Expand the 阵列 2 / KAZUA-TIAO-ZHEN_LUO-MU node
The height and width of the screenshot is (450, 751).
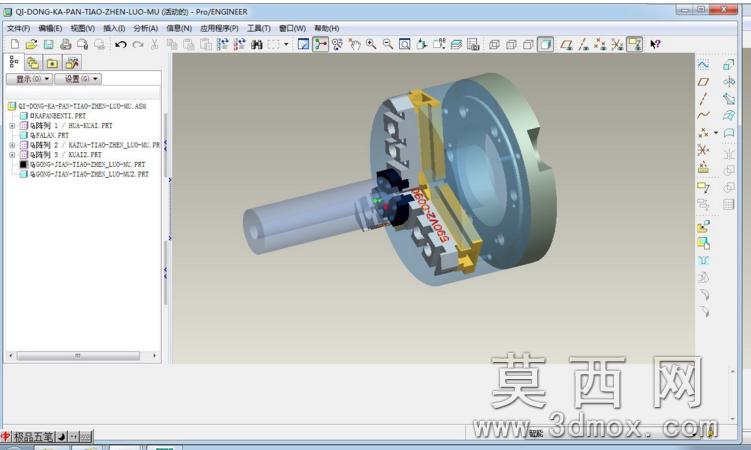[12, 145]
